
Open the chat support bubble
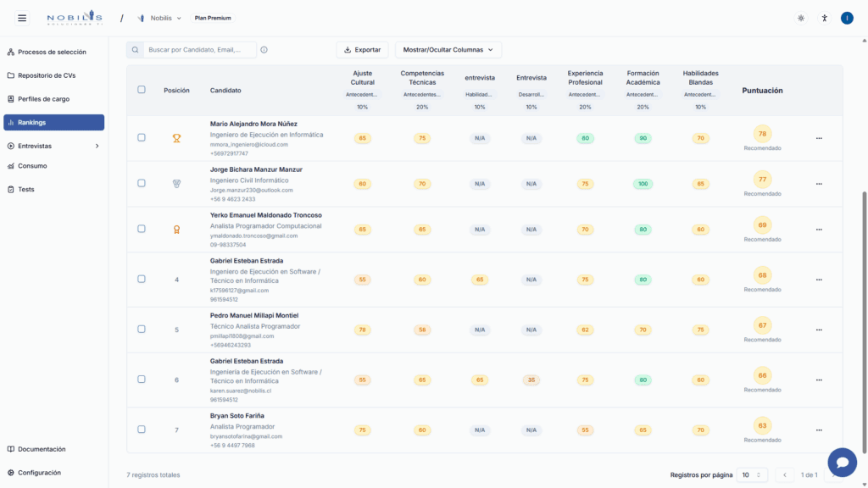pos(842,463)
